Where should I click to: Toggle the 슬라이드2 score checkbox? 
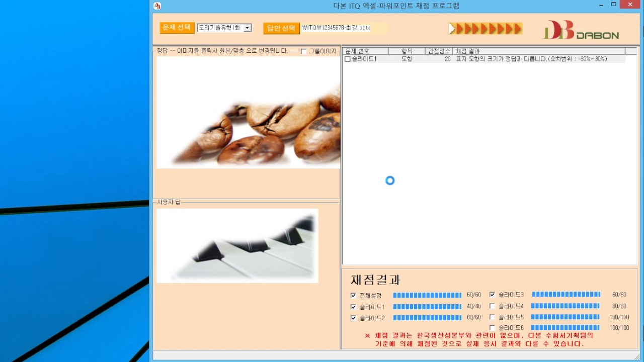coord(353,318)
